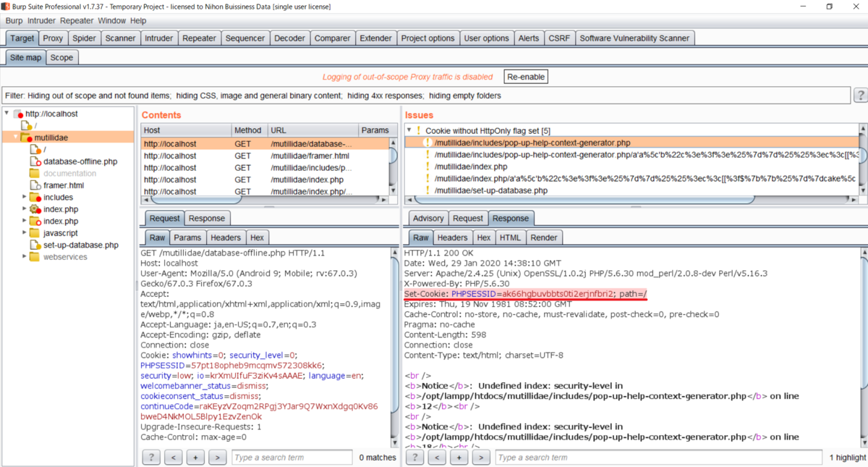Click the Burp Suite logo in title bar
This screenshot has height=467, width=868.
(x=7, y=7)
